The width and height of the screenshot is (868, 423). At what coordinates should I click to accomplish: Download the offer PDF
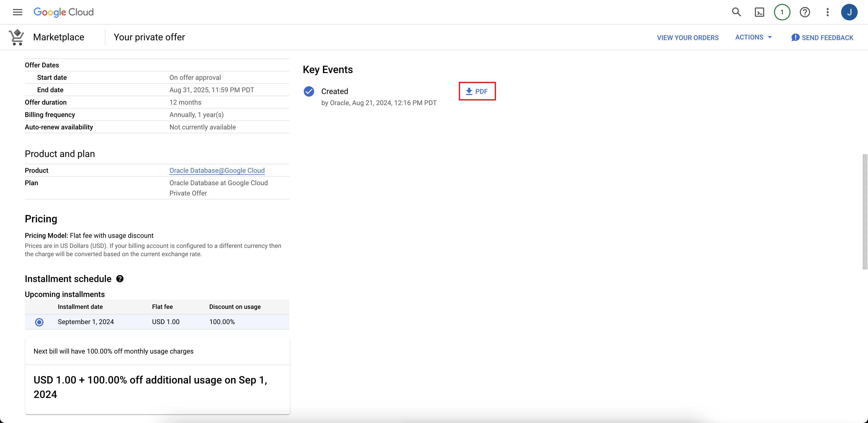tap(477, 91)
